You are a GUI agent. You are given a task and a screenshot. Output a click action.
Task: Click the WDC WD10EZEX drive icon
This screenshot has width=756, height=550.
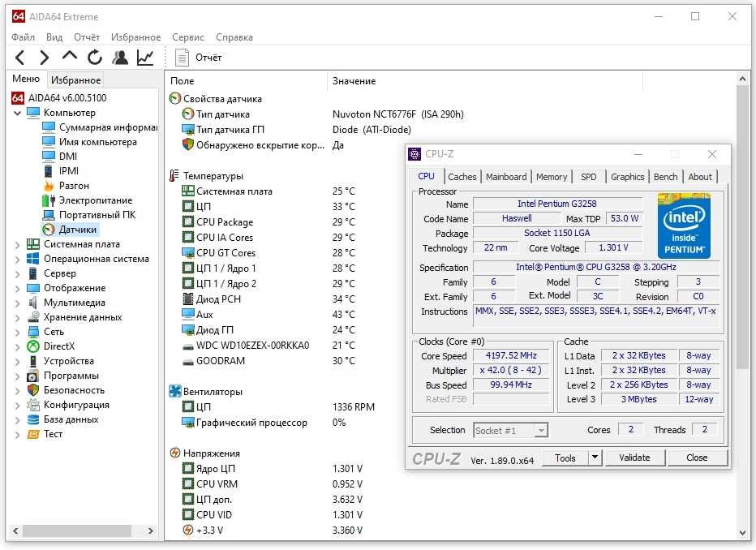[x=188, y=346]
